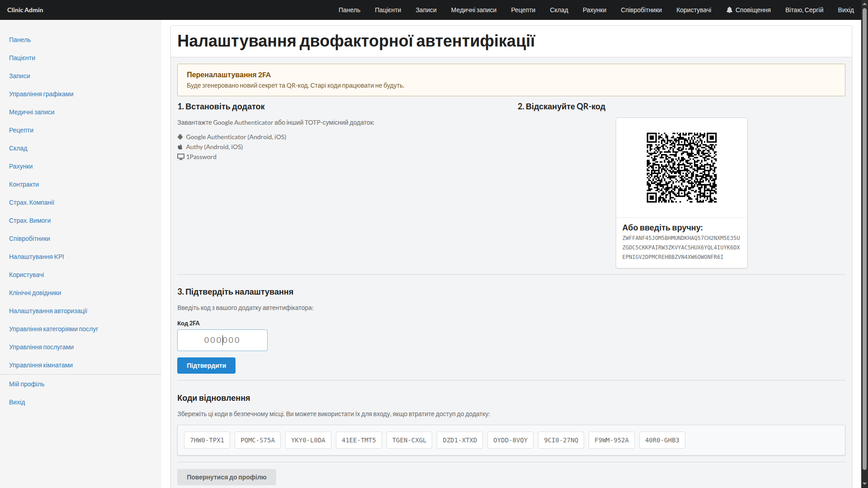
Task: Open Рахунки in the left sidebar
Action: (x=21, y=166)
